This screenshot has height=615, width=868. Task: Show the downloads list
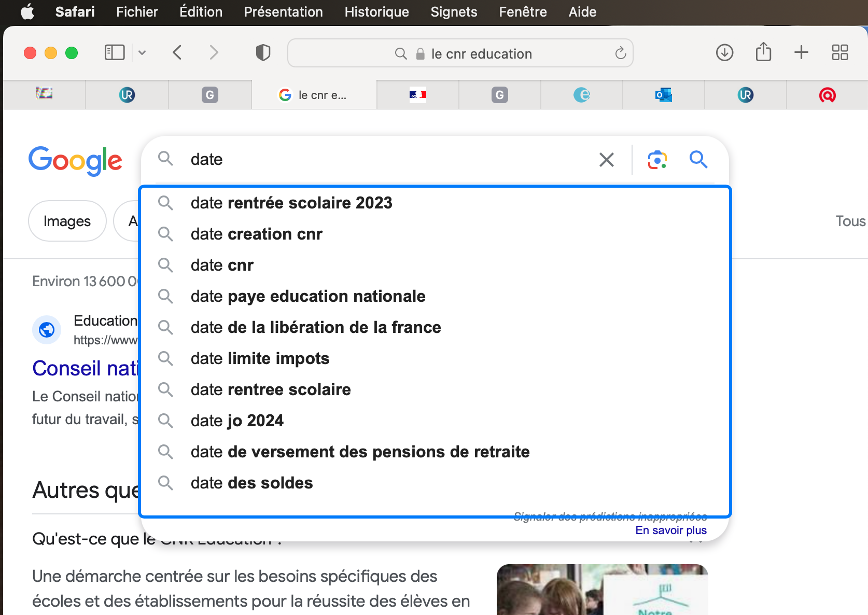(724, 52)
